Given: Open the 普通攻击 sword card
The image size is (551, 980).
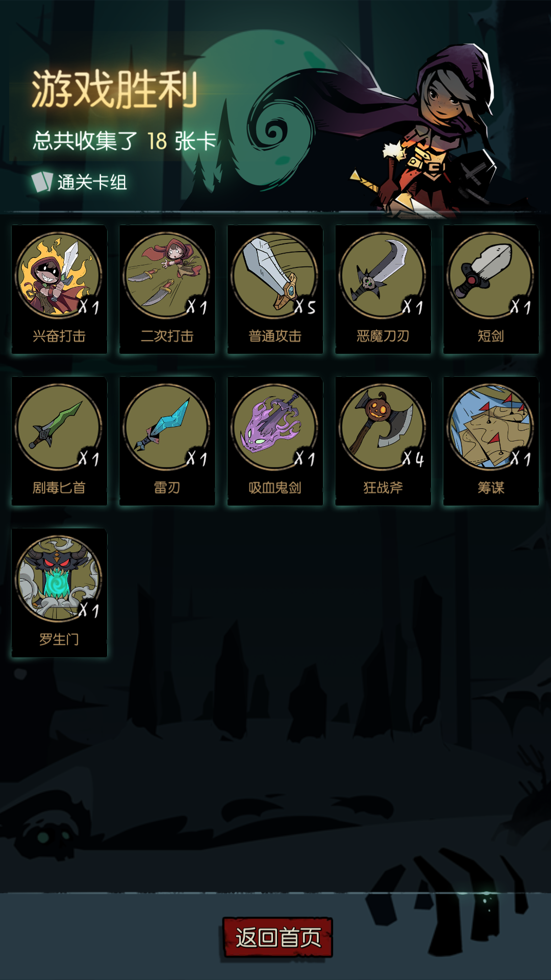Looking at the screenshot, I should [x=275, y=289].
